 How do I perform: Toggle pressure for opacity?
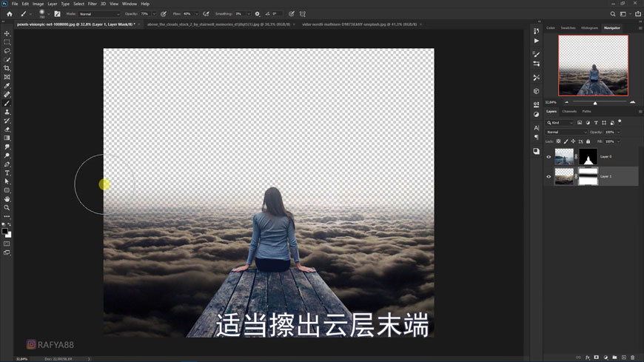click(x=164, y=14)
